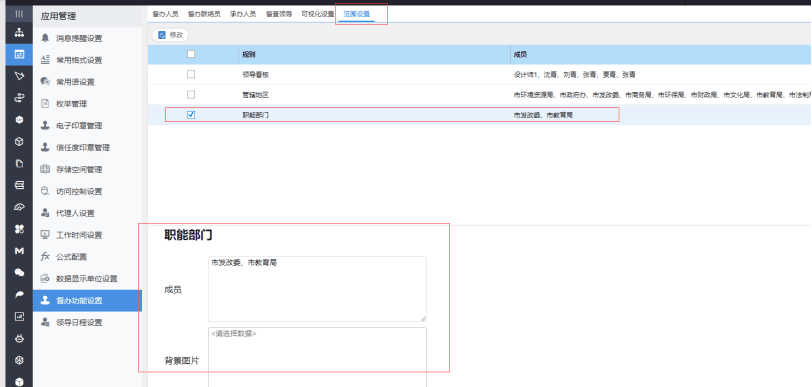The height and width of the screenshot is (387, 812).
Task: Open the bar chart report rail icon
Action: pyautogui.click(x=19, y=316)
